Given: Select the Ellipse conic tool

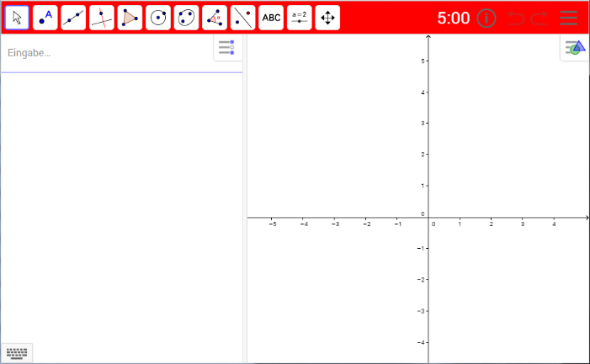Looking at the screenshot, I should [x=186, y=18].
